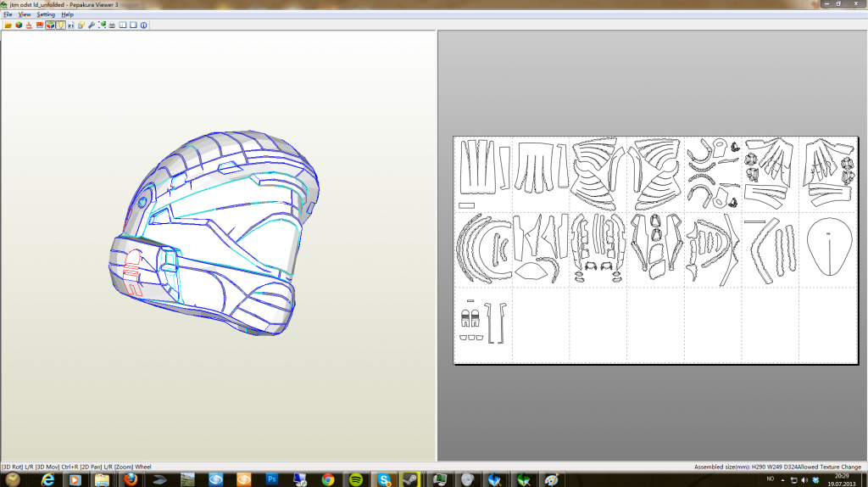Switch to split two-pane window layout
The width and height of the screenshot is (868, 487).
click(x=123, y=25)
